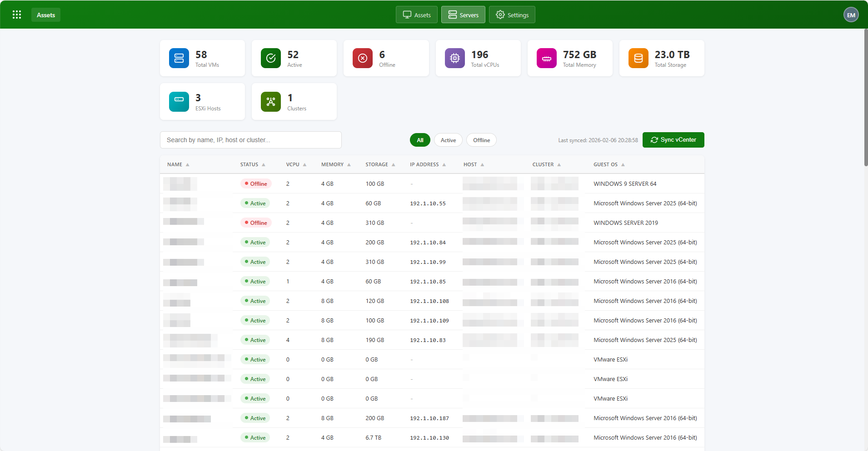Click IP address 192.1.10.55
The height and width of the screenshot is (451, 868).
click(428, 203)
